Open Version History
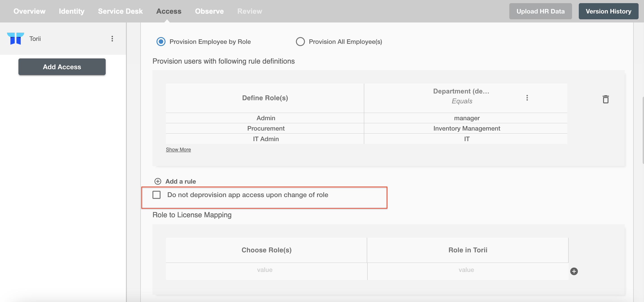 coord(608,11)
